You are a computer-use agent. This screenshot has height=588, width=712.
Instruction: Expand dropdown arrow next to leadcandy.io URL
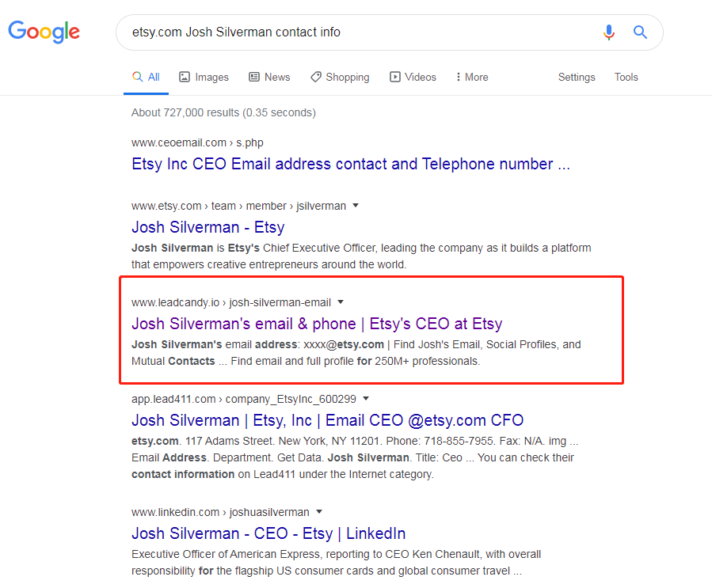(x=341, y=302)
